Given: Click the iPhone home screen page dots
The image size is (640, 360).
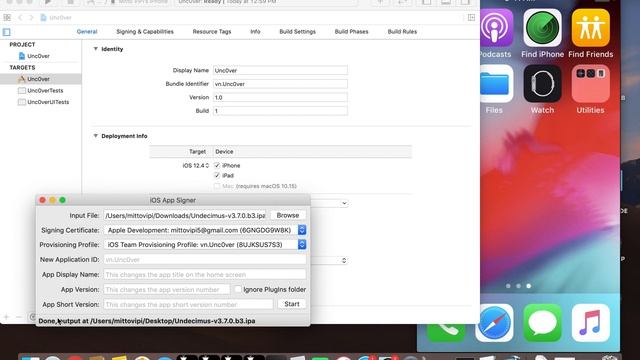Looking at the screenshot, I should [518, 286].
